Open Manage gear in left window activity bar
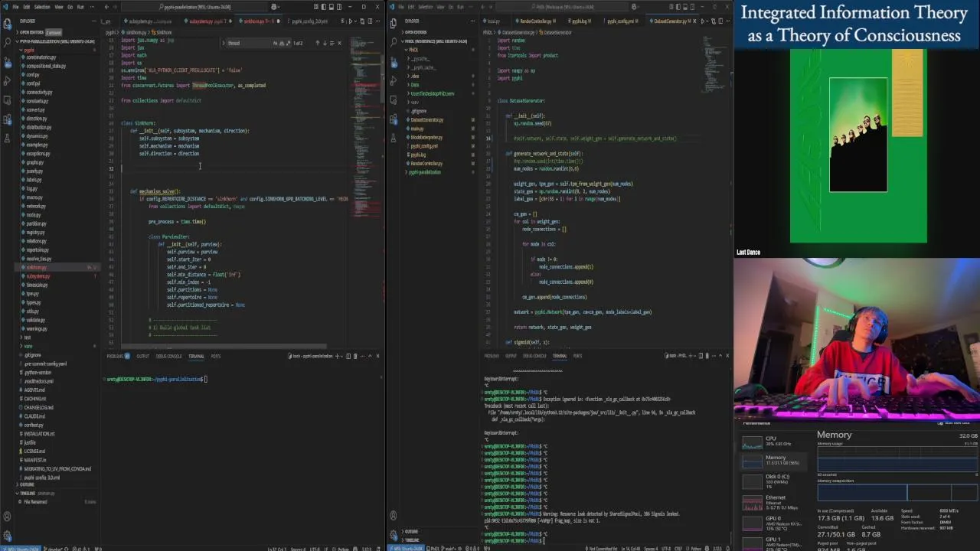 [x=8, y=535]
